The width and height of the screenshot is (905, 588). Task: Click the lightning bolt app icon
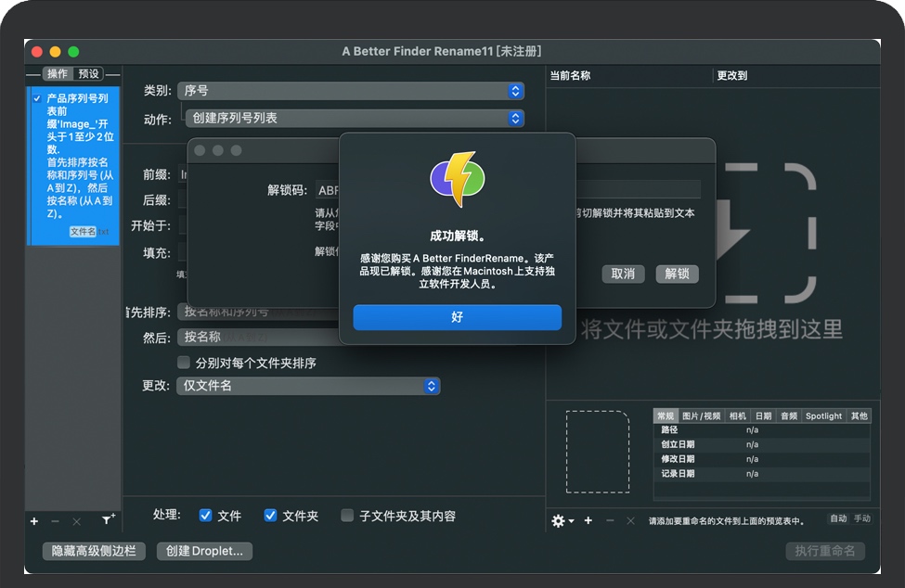(x=458, y=179)
